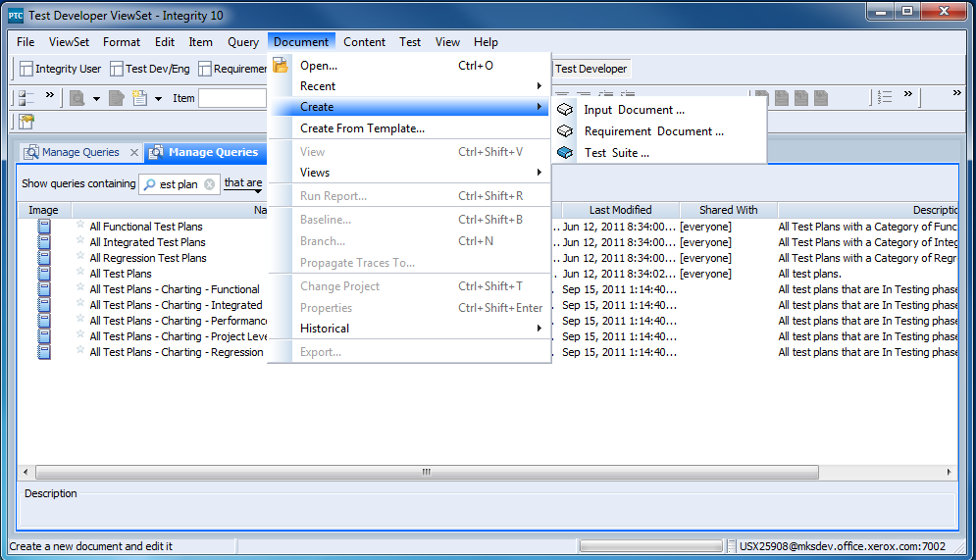Expand overflow chevron next to the numbered list icon

(908, 94)
